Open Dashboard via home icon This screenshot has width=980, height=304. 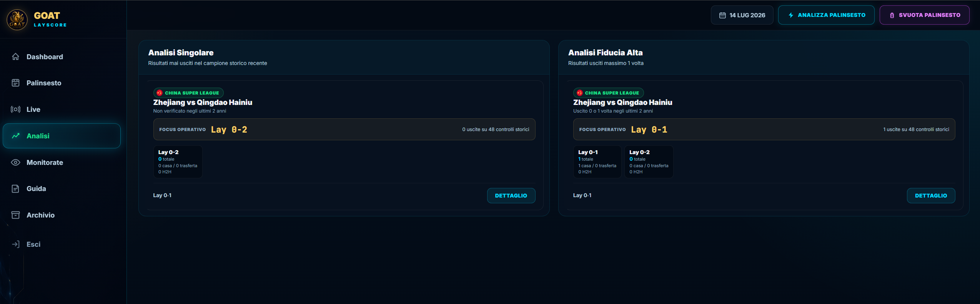click(x=15, y=56)
